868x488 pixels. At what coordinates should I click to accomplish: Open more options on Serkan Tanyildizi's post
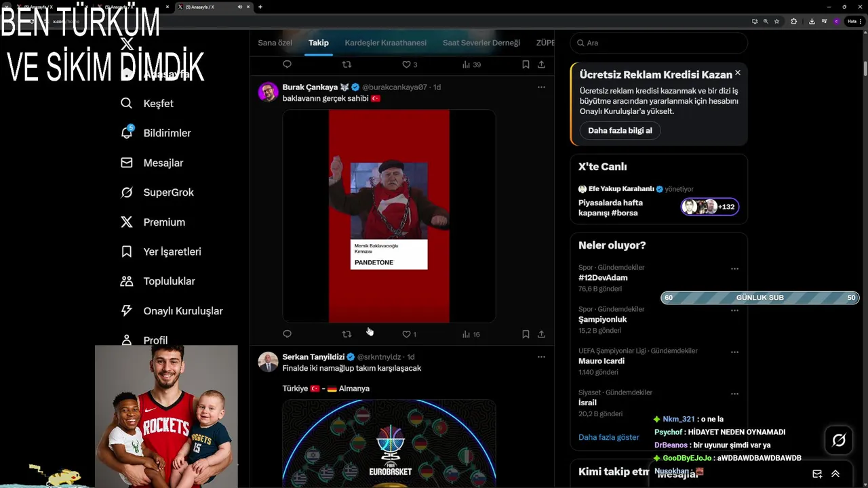(541, 357)
